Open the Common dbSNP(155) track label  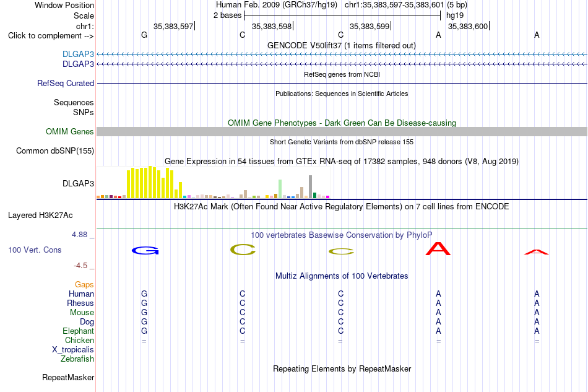(55, 151)
